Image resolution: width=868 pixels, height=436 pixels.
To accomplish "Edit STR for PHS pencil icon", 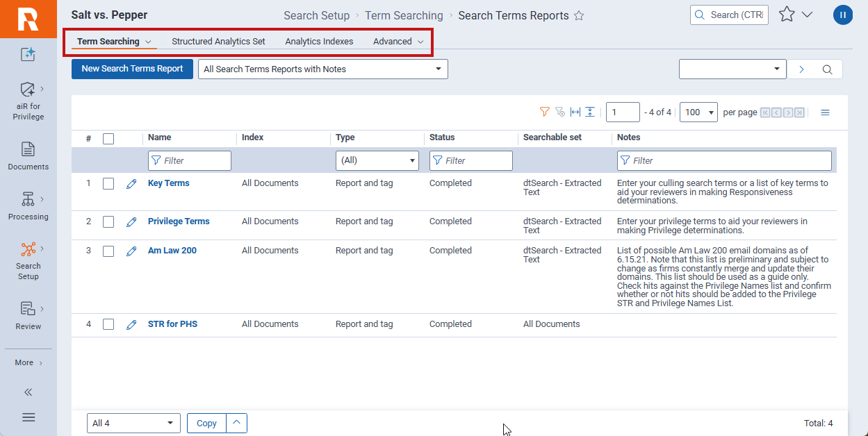I will 131,325.
